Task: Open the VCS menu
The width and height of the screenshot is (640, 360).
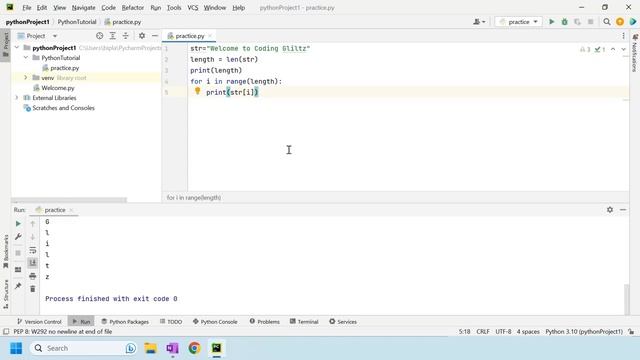Action: tap(193, 7)
